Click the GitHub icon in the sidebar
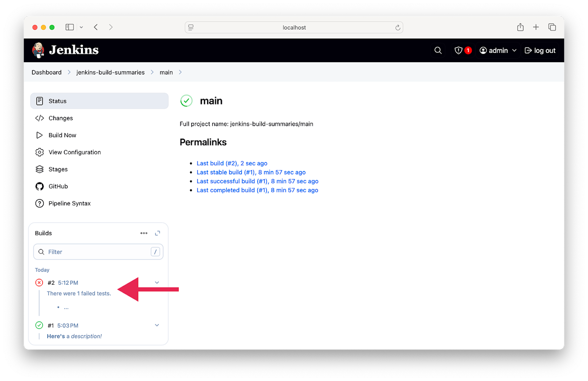 pyautogui.click(x=39, y=186)
